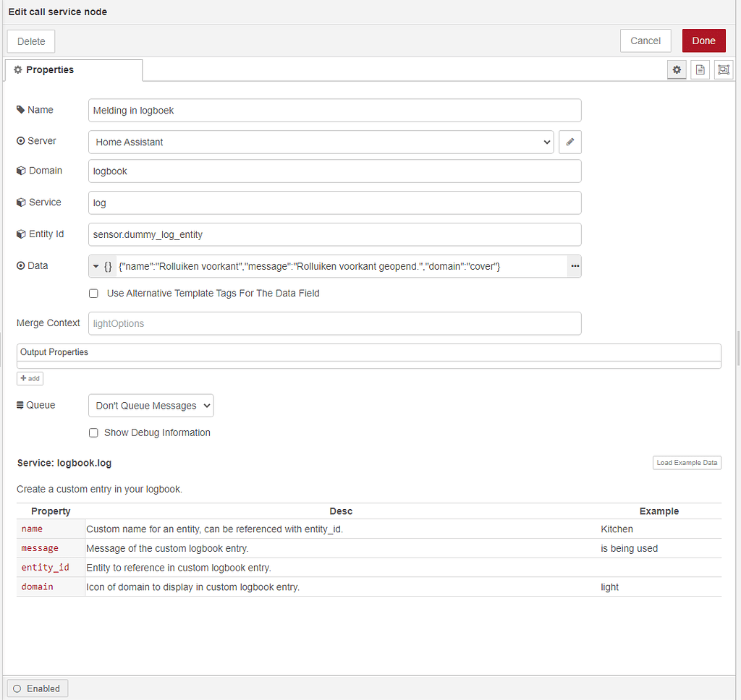Screen dimensions: 741x700
Task: Click Done to save the node
Action: coord(703,40)
